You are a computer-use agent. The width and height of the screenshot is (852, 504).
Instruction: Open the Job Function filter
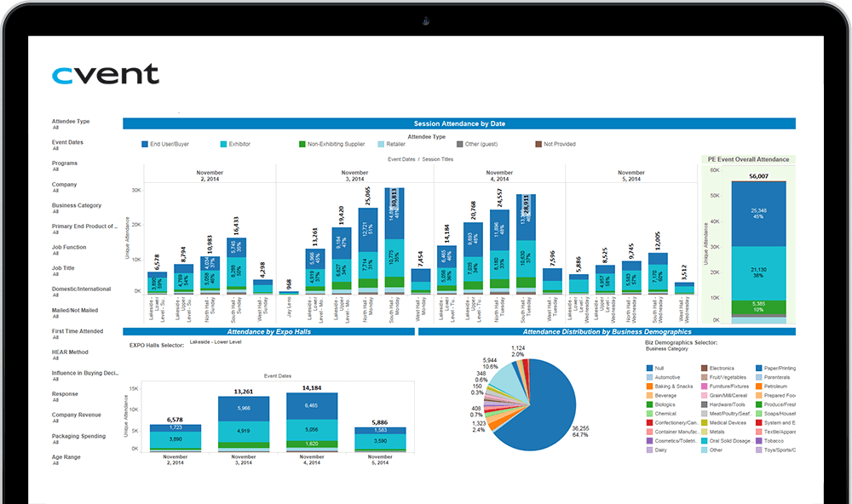coord(69,248)
